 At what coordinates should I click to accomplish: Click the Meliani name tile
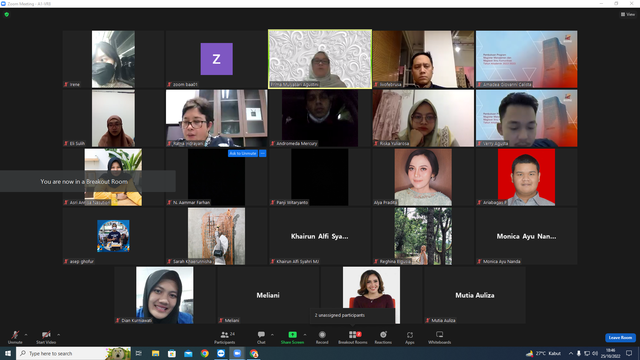point(268,295)
